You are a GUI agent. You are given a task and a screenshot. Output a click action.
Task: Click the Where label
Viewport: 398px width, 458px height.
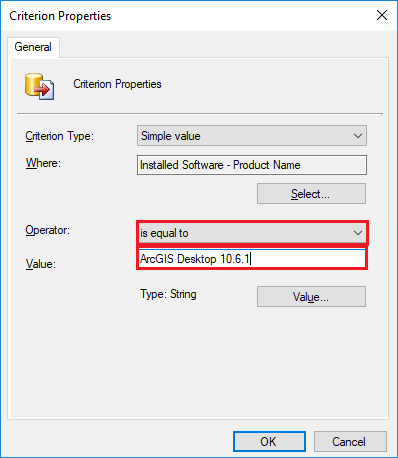point(43,163)
